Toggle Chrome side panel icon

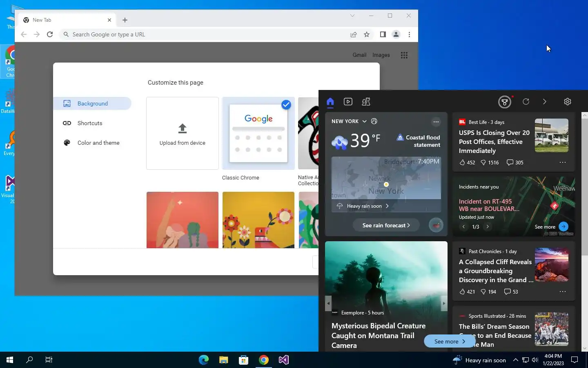pos(383,34)
